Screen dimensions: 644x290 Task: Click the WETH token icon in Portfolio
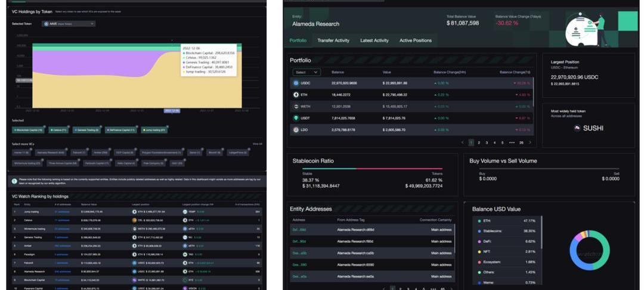point(296,107)
